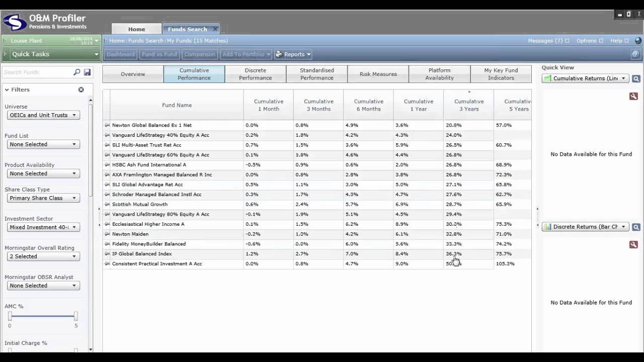Click row icon for Newton Maiden
Viewport: 644px width, 362px height.
107,234
